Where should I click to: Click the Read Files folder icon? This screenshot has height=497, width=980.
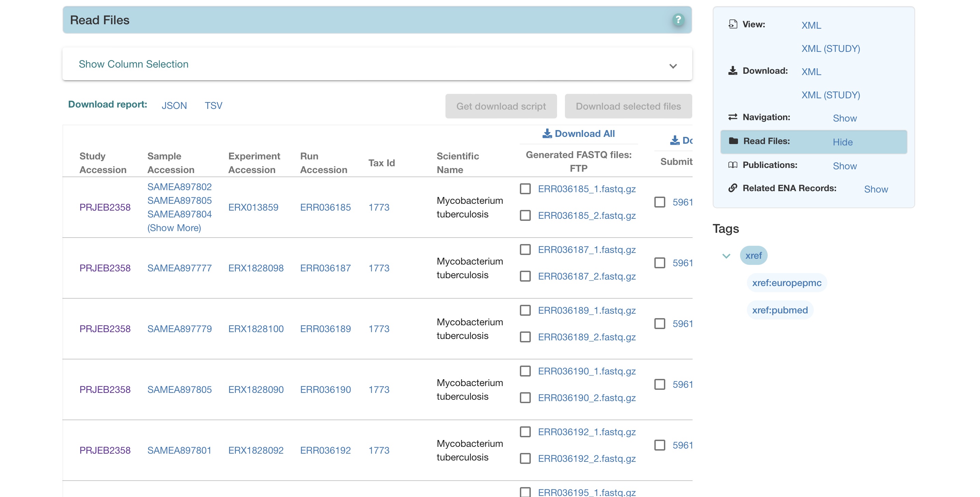pyautogui.click(x=733, y=141)
